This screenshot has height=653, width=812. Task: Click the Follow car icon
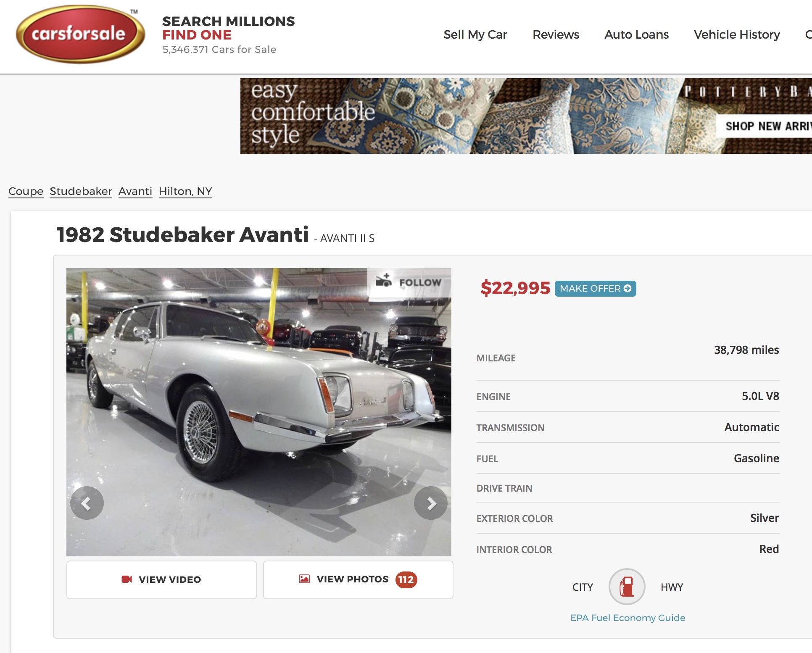pos(383,280)
